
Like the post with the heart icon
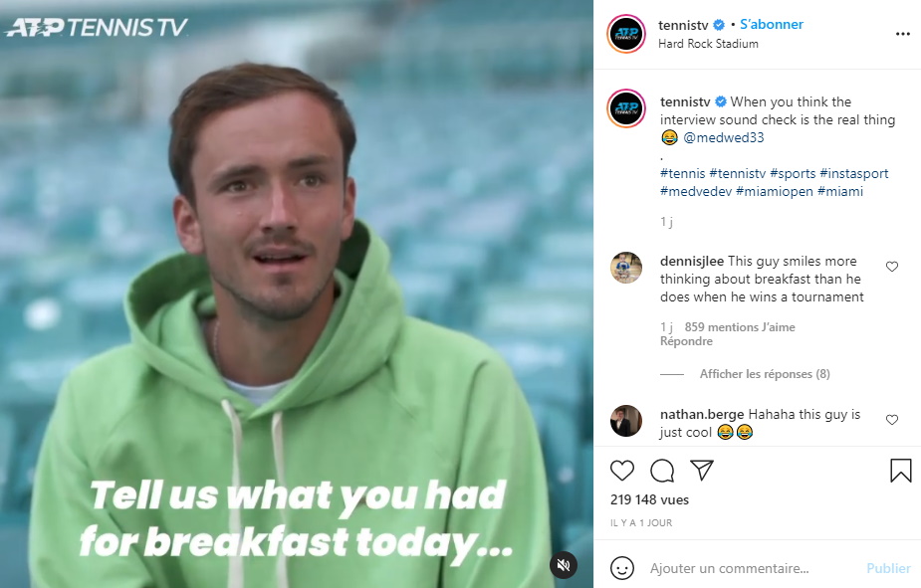pyautogui.click(x=622, y=471)
